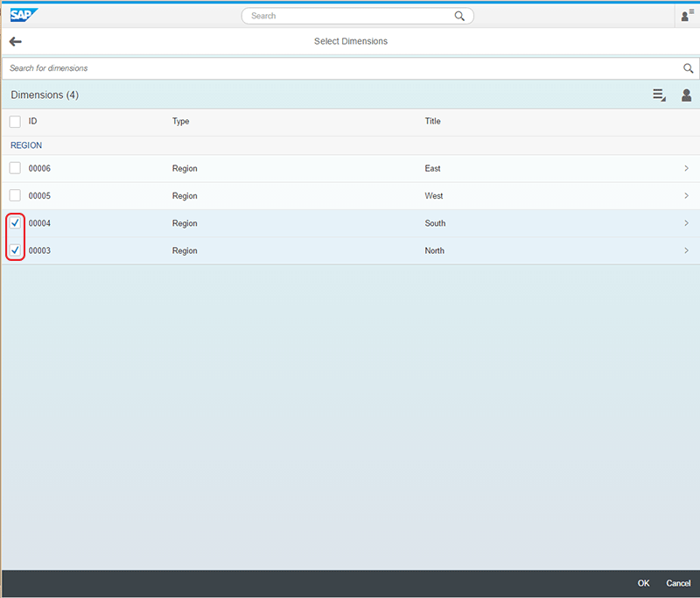Open the table view settings icon
The width and height of the screenshot is (700, 598).
tap(659, 95)
